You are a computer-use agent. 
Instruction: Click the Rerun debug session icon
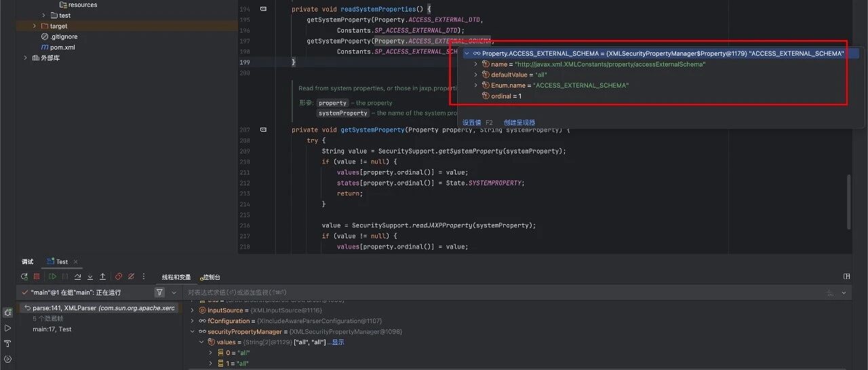[24, 277]
